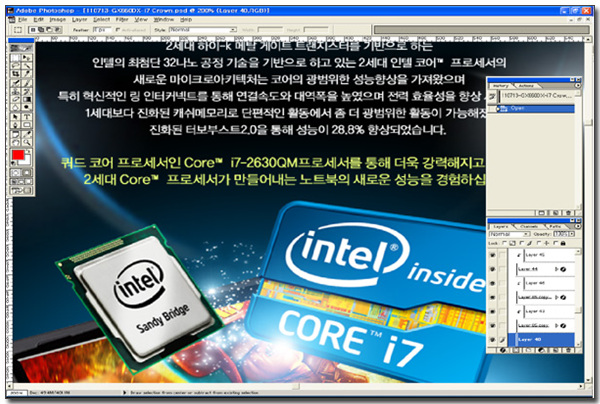The height and width of the screenshot is (404, 600).
Task: Select the Eraser tool
Action: pyautogui.click(x=15, y=99)
